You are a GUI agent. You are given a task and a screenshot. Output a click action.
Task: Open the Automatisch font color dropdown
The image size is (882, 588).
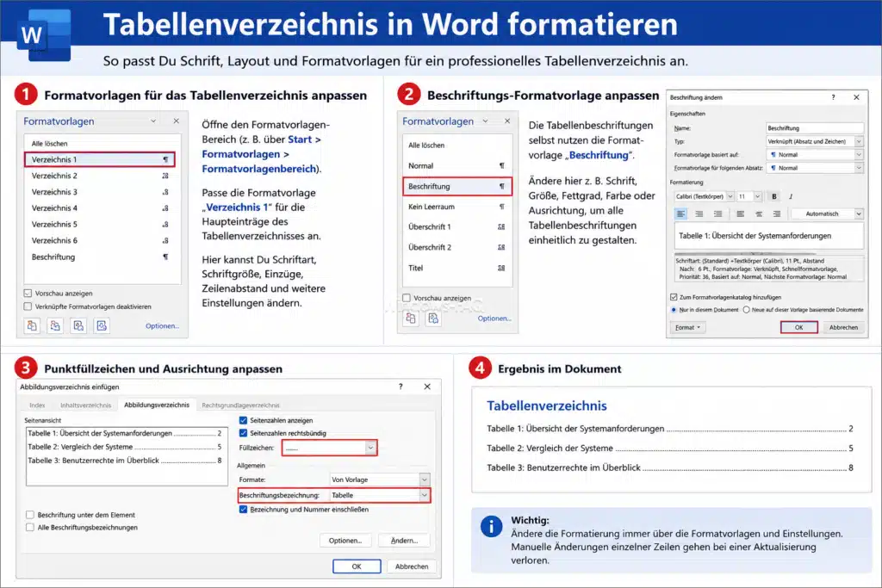click(x=859, y=214)
